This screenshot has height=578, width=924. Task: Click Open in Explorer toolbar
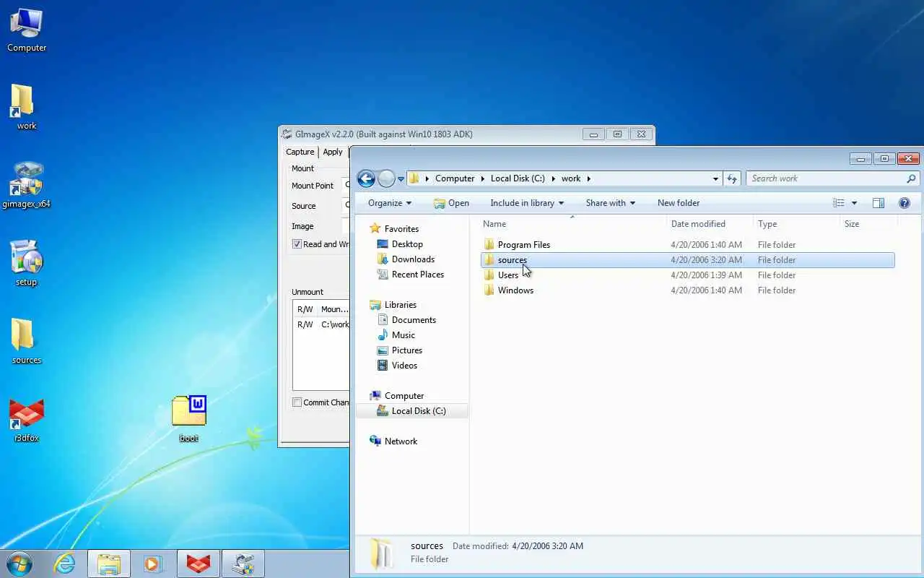click(451, 203)
